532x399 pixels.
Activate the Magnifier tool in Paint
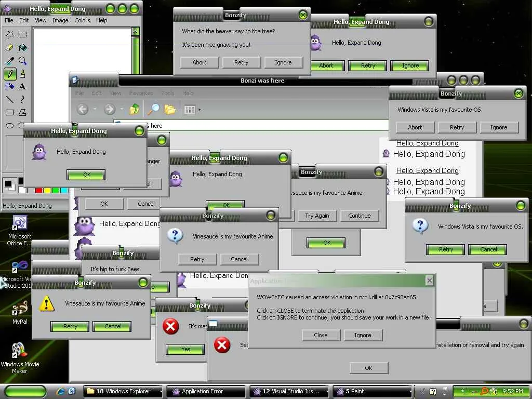(23, 61)
